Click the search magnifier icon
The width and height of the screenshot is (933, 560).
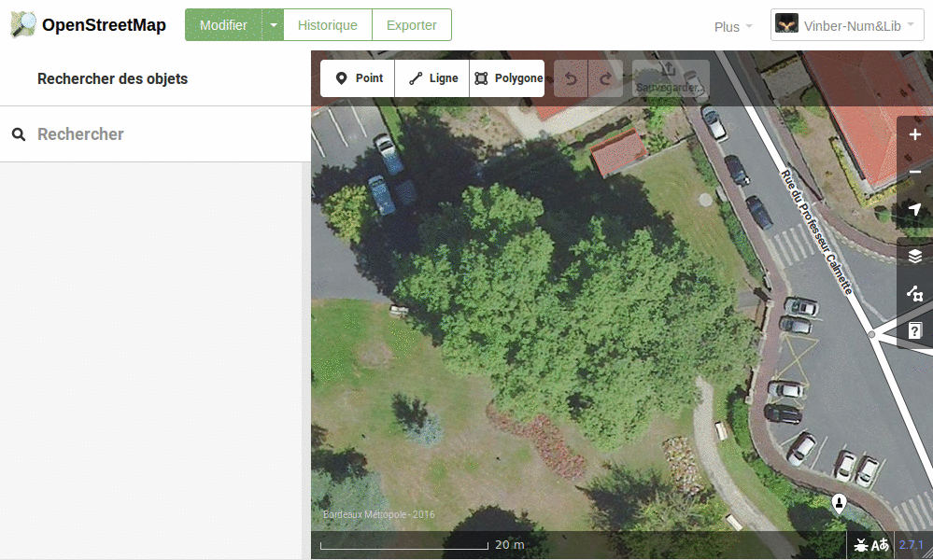click(x=19, y=134)
